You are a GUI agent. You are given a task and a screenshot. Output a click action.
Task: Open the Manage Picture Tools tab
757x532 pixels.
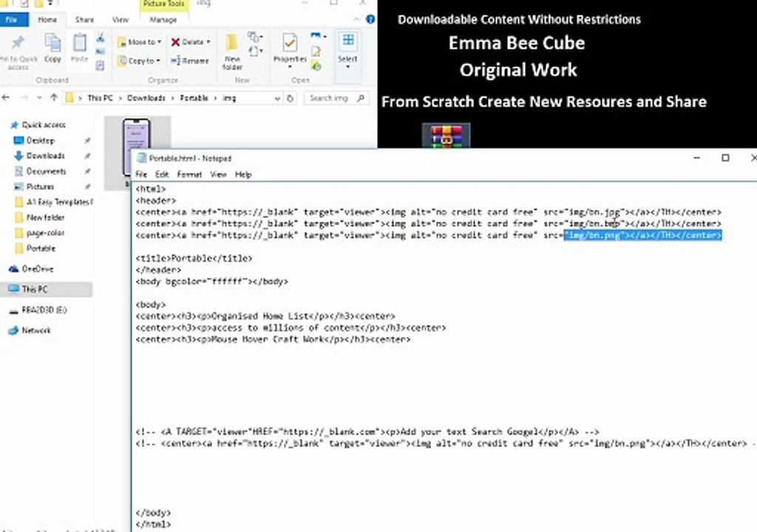click(163, 20)
